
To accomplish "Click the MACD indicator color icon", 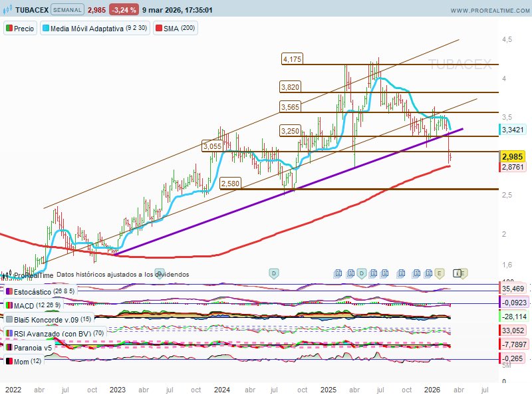I will coord(9,305).
